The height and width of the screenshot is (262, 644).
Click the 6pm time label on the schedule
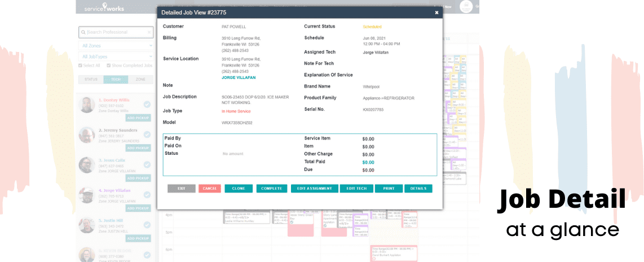[x=169, y=250]
